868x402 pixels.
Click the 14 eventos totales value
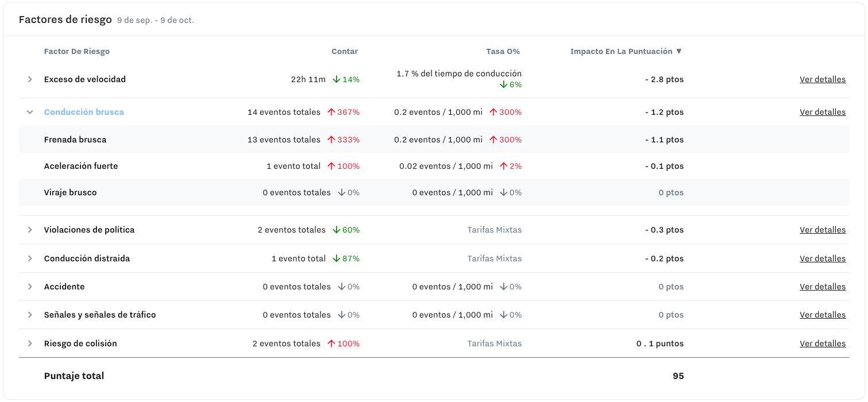(284, 112)
